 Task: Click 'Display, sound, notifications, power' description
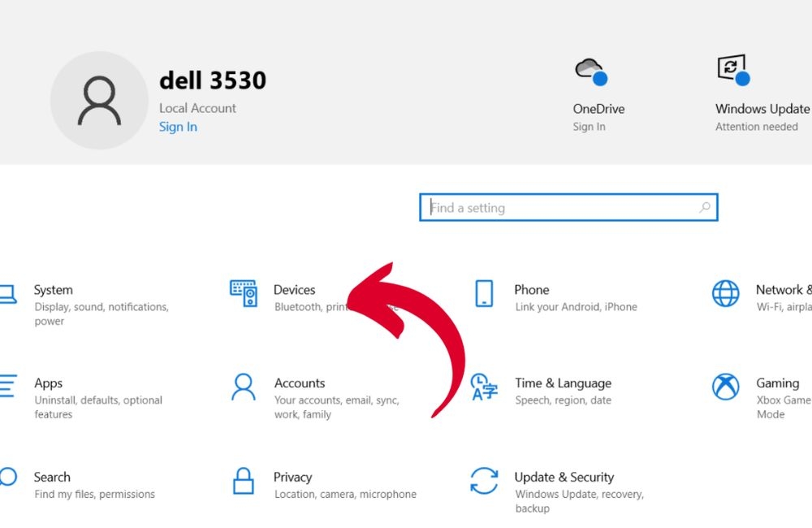[101, 314]
